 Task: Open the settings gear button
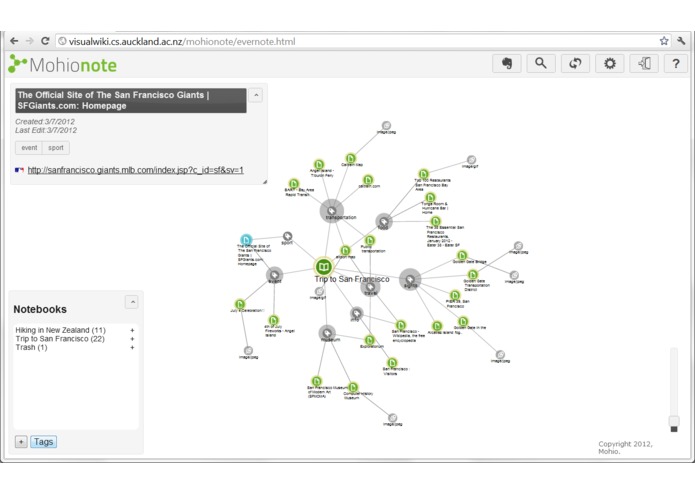[609, 64]
